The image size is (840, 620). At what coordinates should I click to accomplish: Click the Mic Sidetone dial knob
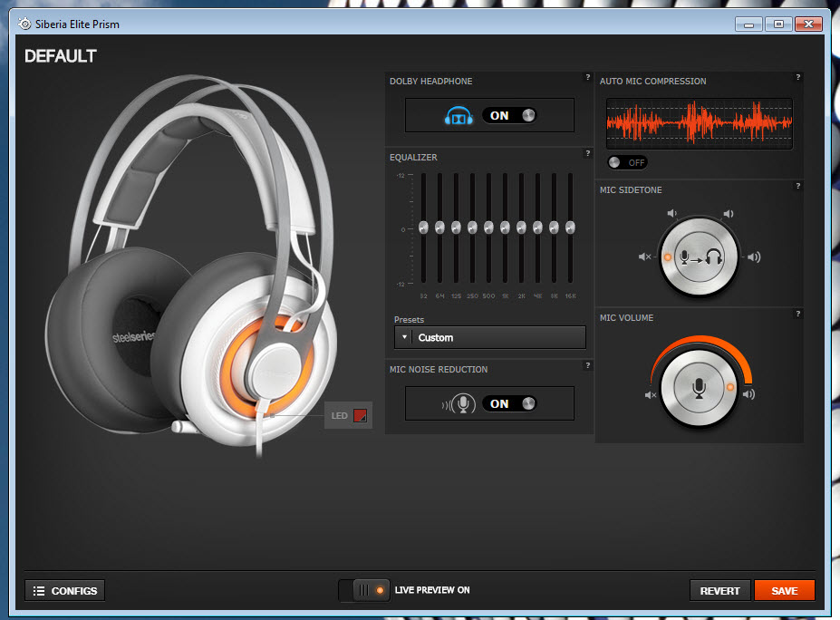pyautogui.click(x=700, y=257)
